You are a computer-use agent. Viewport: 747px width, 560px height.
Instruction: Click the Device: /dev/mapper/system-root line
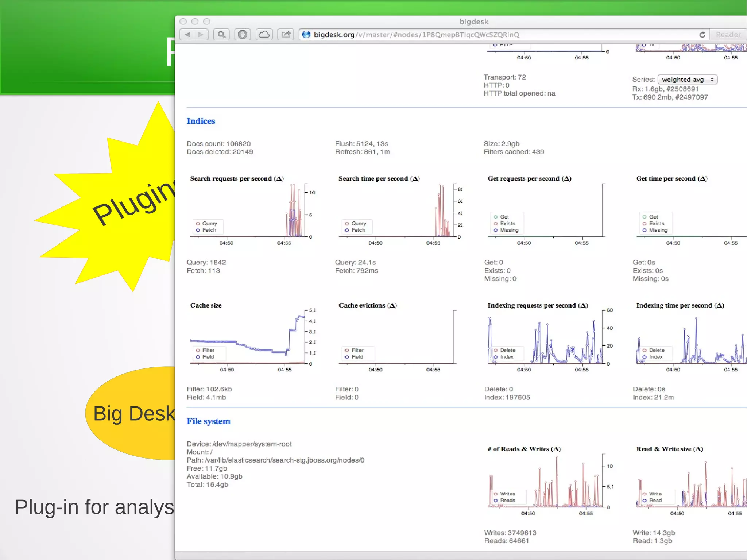point(239,444)
